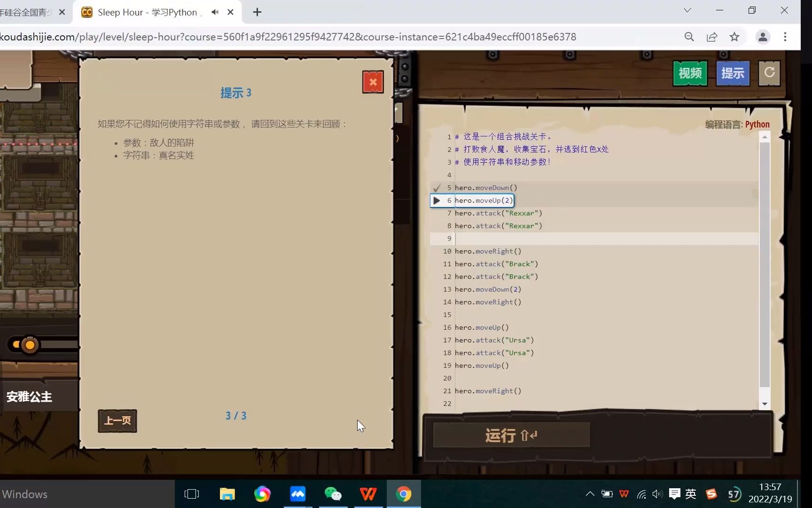The width and height of the screenshot is (812, 508).
Task: Click line 21 hero.moveRight()
Action: pos(488,391)
